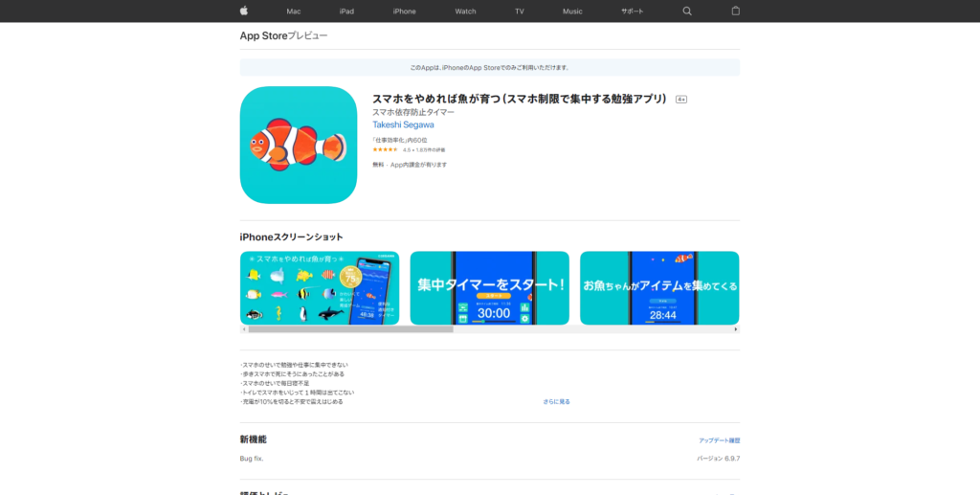The width and height of the screenshot is (980, 495).
Task: Open the shopping bag icon
Action: [x=736, y=11]
